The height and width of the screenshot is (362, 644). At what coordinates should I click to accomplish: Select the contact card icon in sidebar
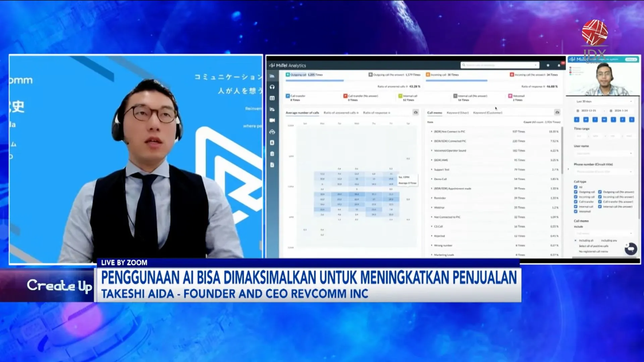272,143
